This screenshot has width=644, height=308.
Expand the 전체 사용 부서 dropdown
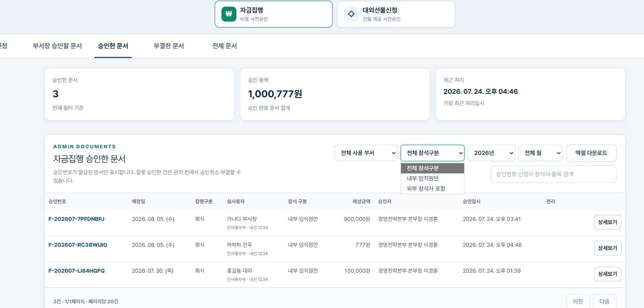pyautogui.click(x=366, y=153)
